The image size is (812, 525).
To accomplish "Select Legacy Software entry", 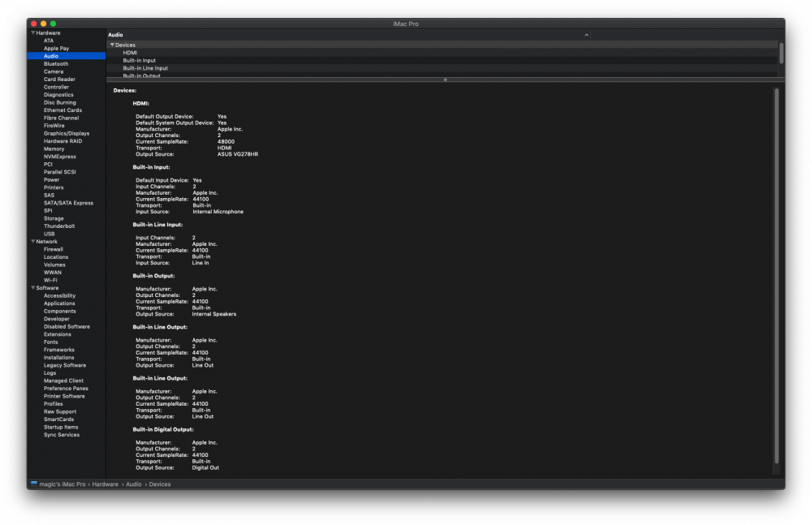I will (x=65, y=365).
